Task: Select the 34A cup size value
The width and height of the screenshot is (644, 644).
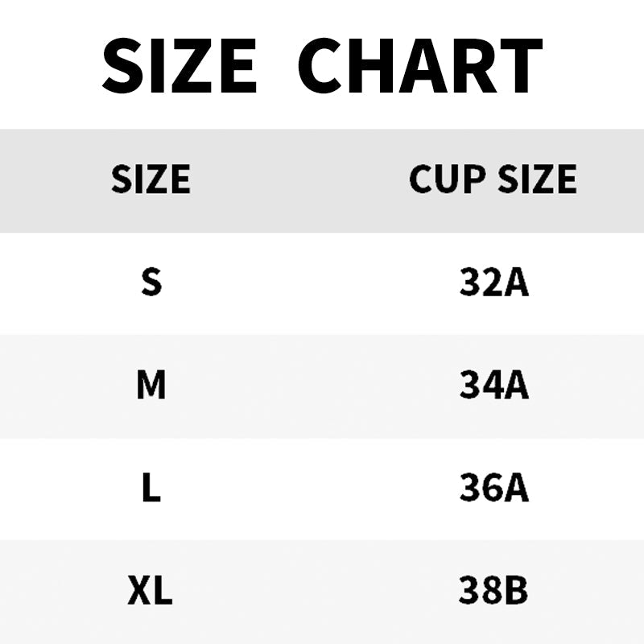Action: tap(493, 386)
